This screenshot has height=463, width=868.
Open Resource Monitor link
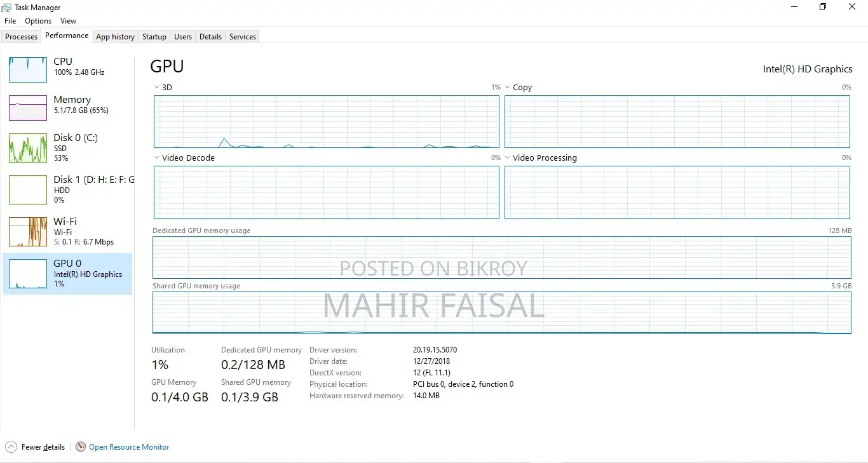point(129,447)
